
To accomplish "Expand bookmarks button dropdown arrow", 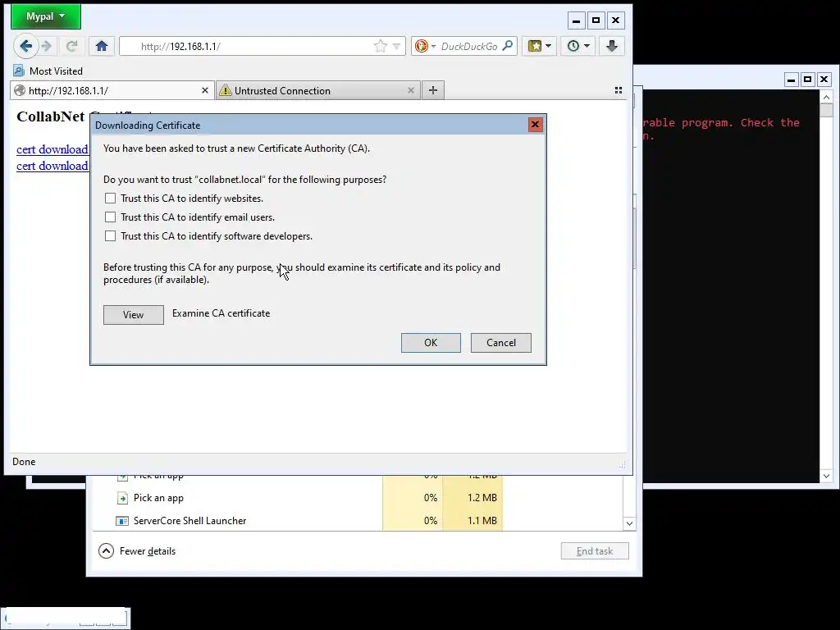I will click(548, 46).
